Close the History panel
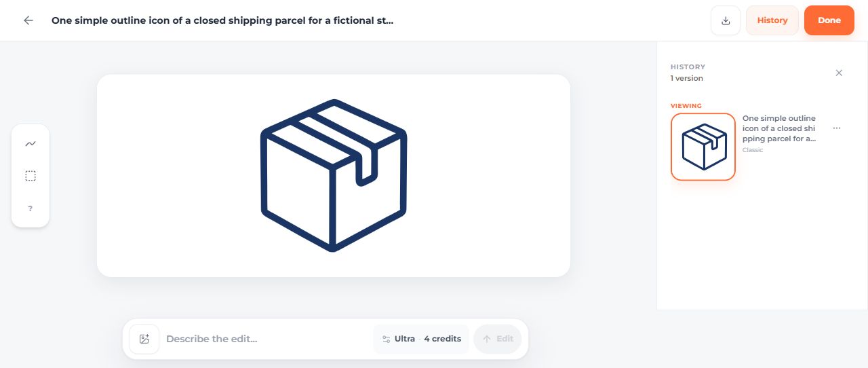The width and height of the screenshot is (868, 368). pyautogui.click(x=839, y=73)
